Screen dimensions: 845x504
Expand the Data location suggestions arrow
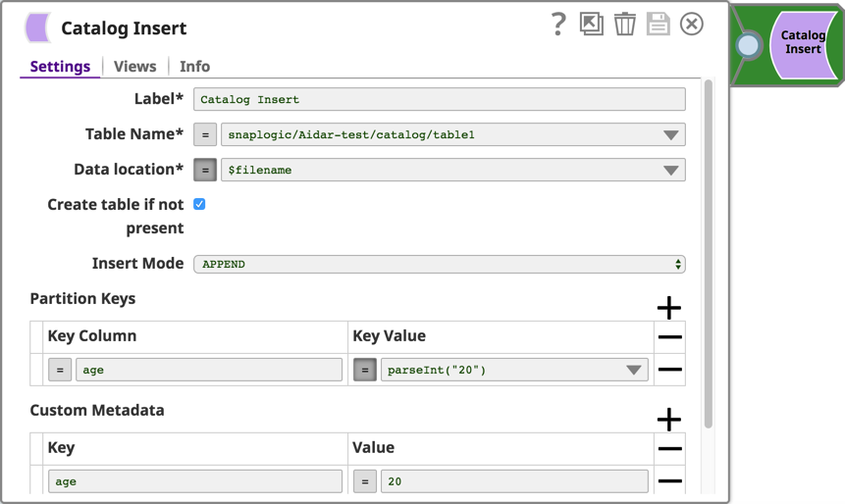click(x=670, y=171)
